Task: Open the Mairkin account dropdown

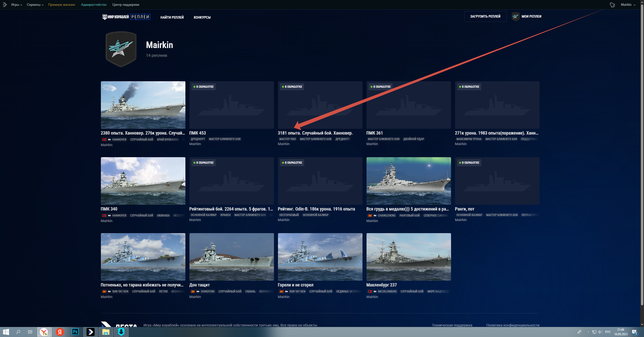Action: (628, 5)
